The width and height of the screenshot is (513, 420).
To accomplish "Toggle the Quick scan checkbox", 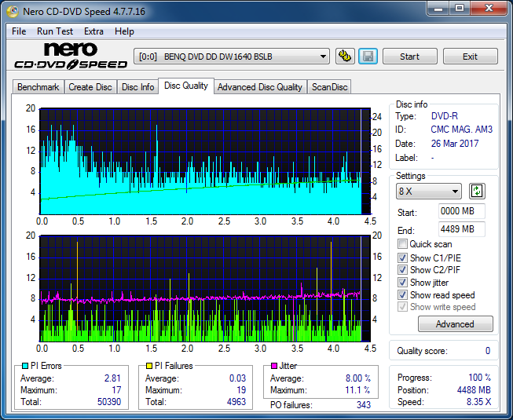I will coord(402,244).
